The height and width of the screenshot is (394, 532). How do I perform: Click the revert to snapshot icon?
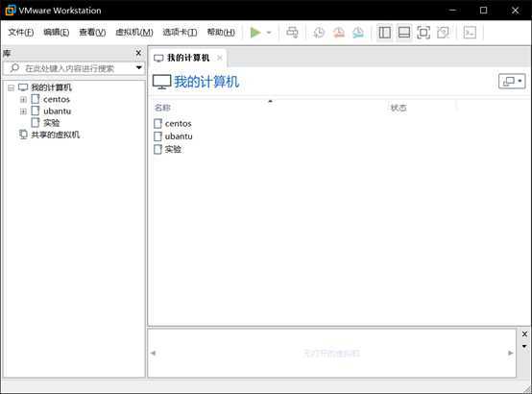(x=339, y=33)
